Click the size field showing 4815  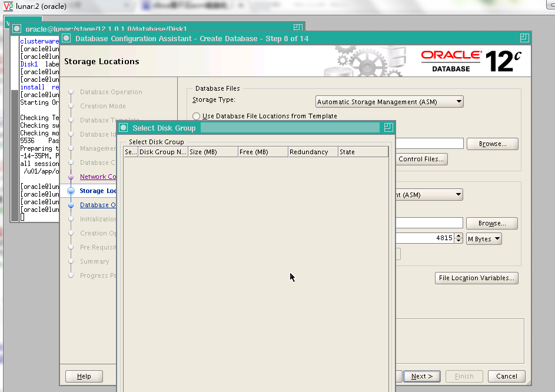(425, 238)
